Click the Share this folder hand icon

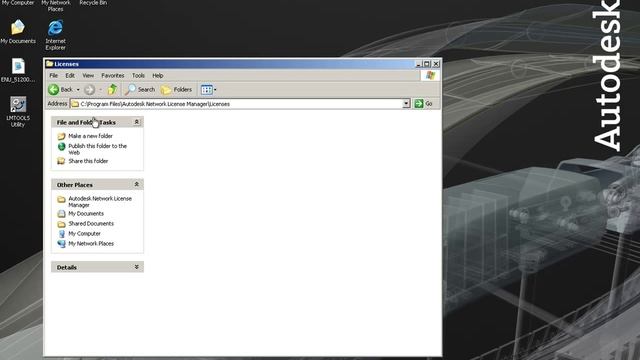(61, 161)
